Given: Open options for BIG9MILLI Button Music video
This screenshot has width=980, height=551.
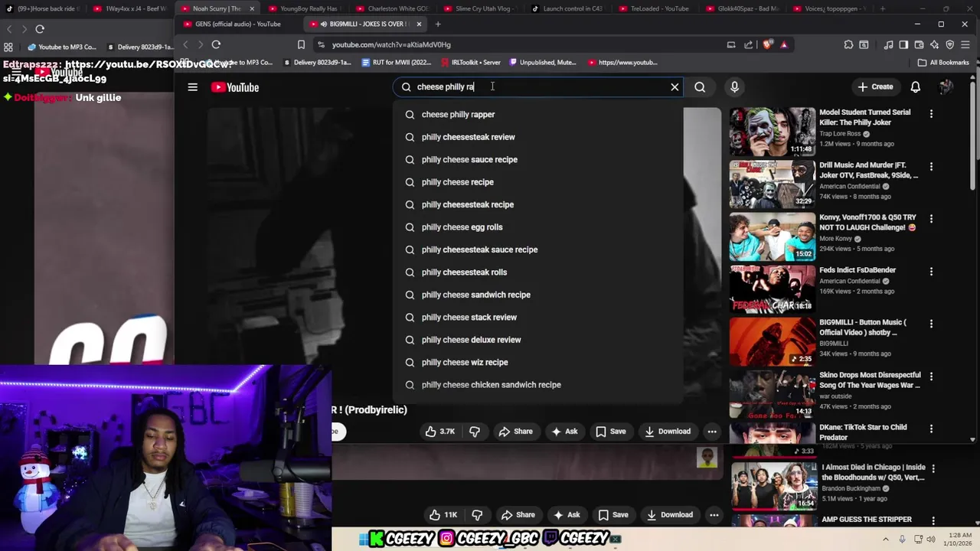Looking at the screenshot, I should click(x=931, y=324).
